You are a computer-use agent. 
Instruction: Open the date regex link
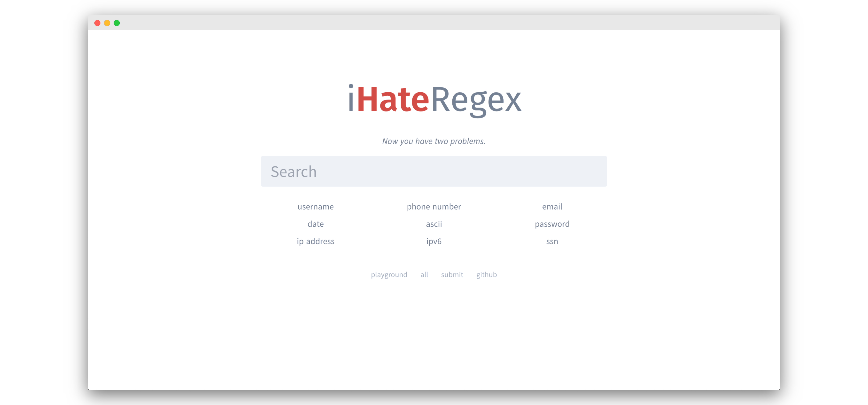coord(315,224)
